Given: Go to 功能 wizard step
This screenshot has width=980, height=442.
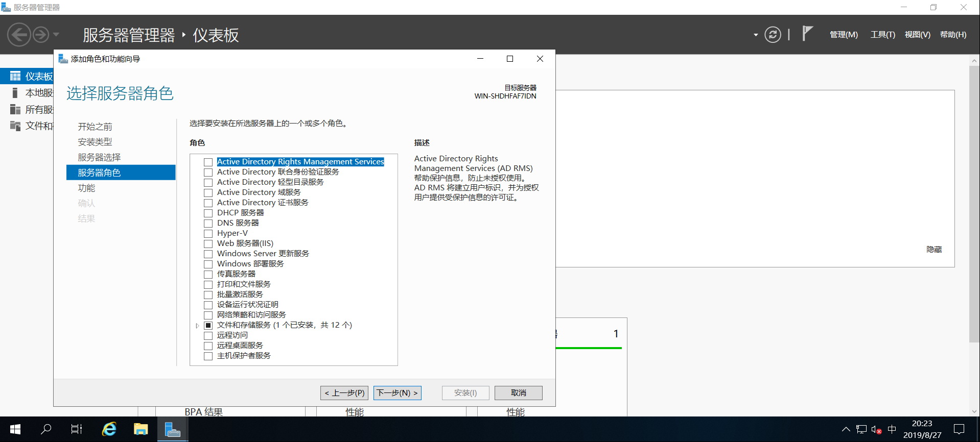Looking at the screenshot, I should 86,188.
